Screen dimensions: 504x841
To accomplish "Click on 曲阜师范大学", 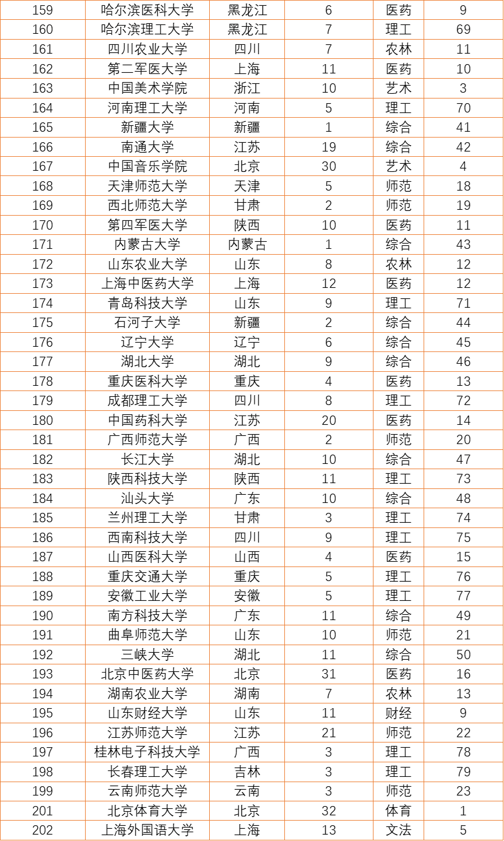I will [147, 635].
